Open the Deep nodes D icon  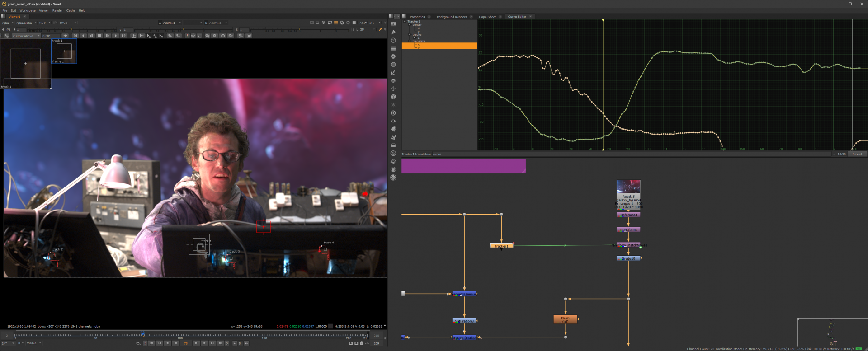tap(393, 113)
